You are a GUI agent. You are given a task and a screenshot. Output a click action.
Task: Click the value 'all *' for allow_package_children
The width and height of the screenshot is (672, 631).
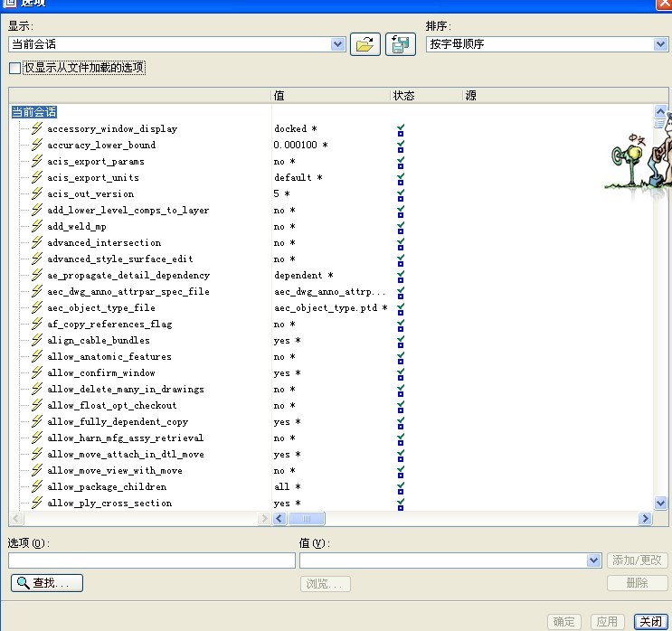[287, 486]
